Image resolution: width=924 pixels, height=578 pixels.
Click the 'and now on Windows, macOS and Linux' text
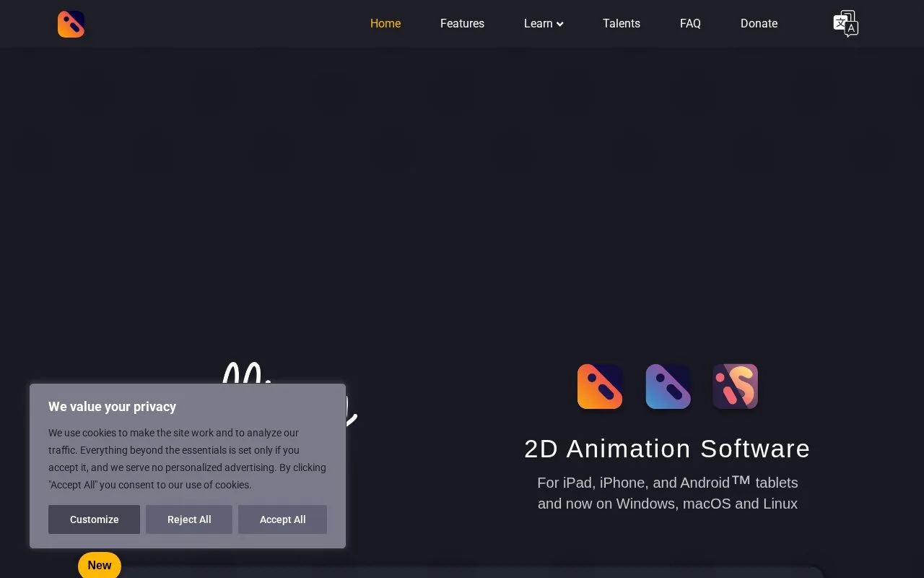[x=668, y=504]
